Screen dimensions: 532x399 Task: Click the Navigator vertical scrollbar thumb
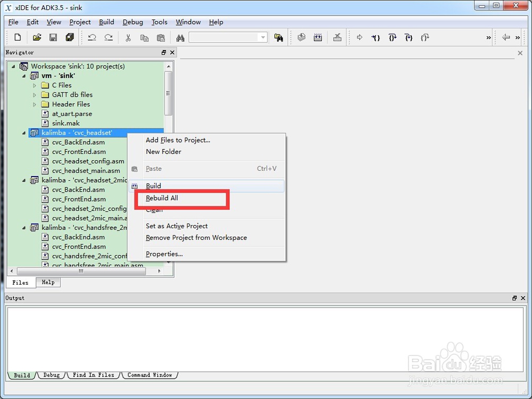coord(168,93)
